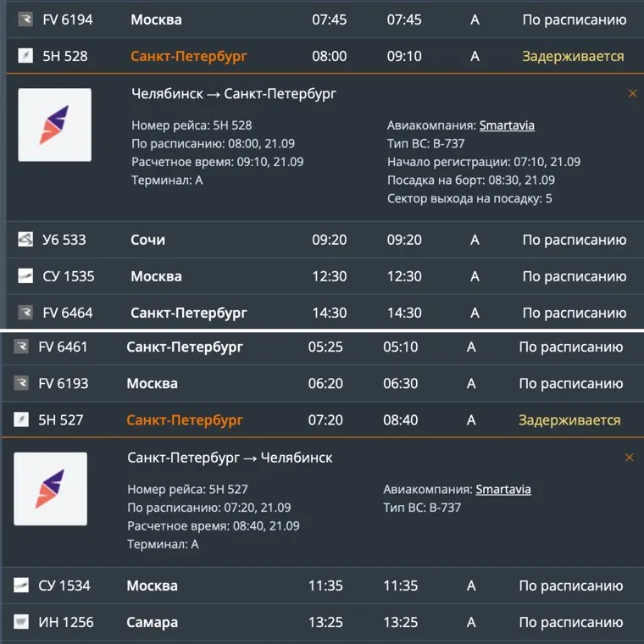Click the Задерживается status of flight 5H 528

(573, 56)
